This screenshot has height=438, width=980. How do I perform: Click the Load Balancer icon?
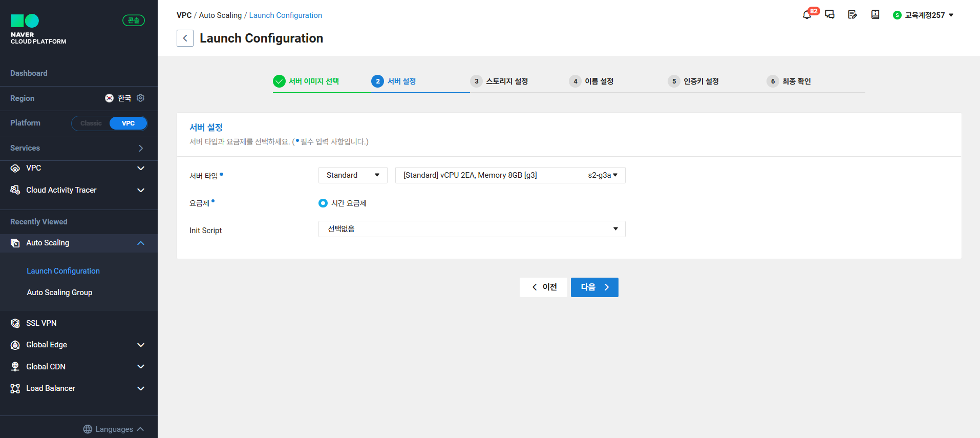(15, 388)
